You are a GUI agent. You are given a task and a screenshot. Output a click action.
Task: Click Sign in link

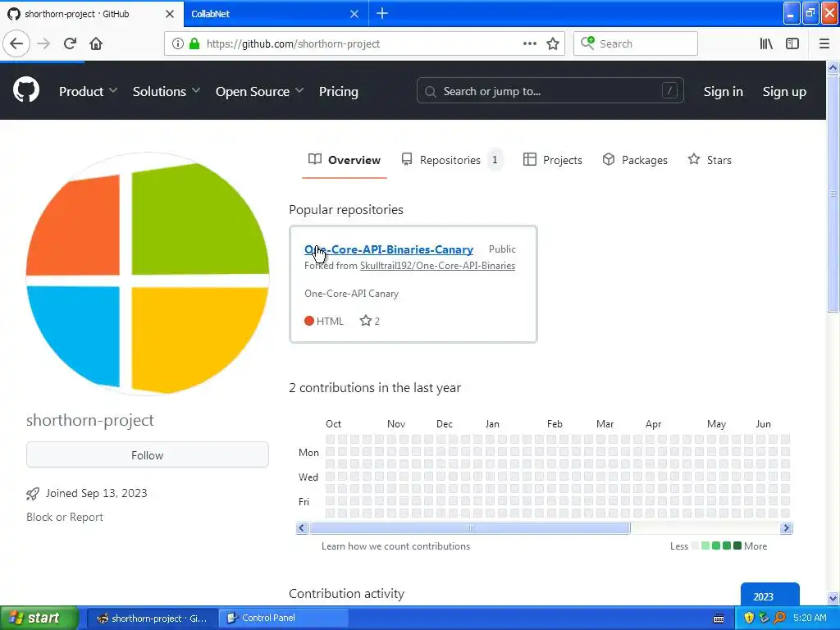tap(724, 92)
